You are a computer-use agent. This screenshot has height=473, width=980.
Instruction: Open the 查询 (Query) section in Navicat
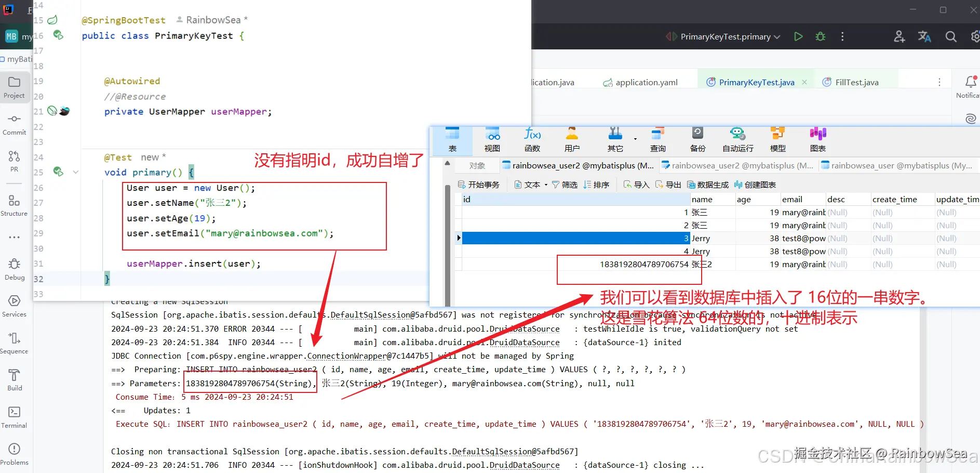coord(658,139)
